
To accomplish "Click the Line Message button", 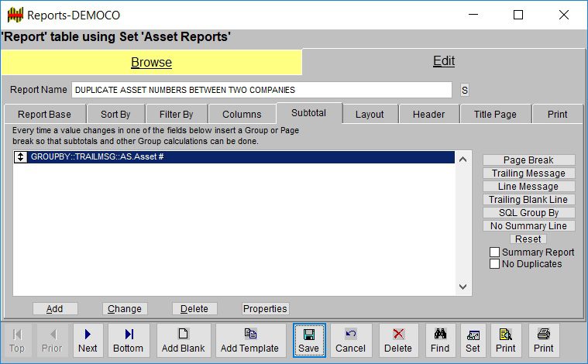I will tap(529, 187).
